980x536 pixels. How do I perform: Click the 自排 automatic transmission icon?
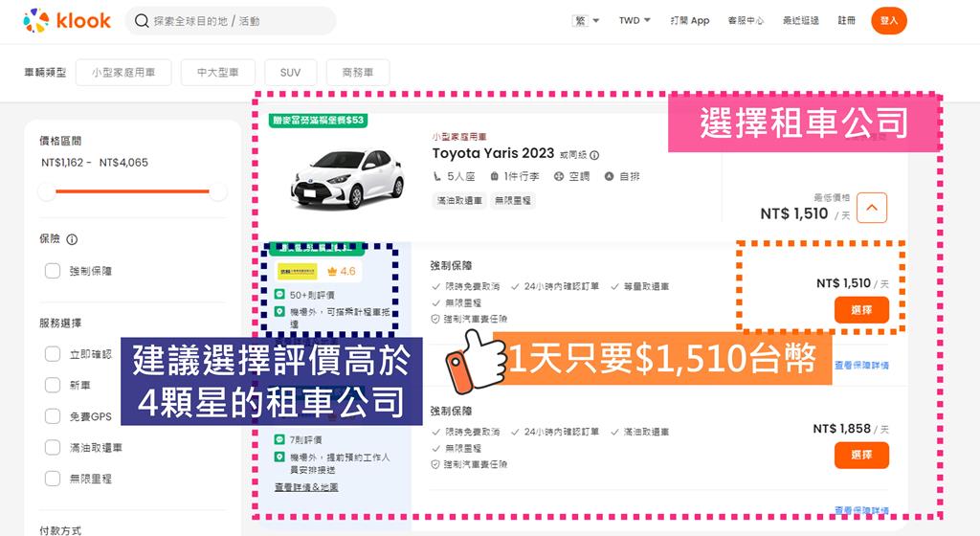(610, 177)
